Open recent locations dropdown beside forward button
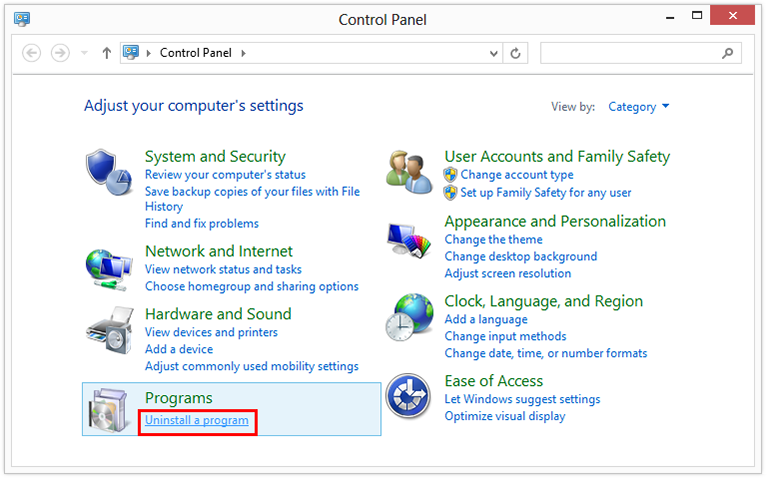Viewport: 767px width, 478px height. (84, 53)
